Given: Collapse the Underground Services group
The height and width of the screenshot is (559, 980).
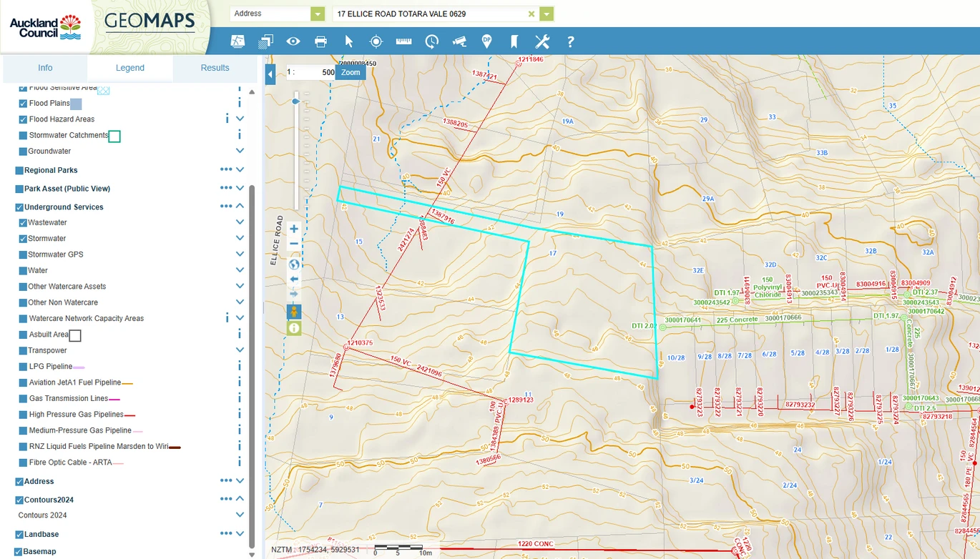Looking at the screenshot, I should tap(240, 207).
